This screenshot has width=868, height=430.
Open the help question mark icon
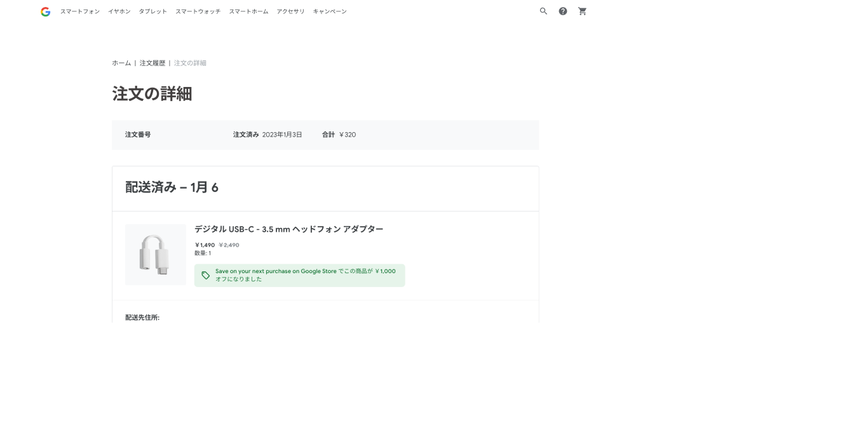point(563,11)
